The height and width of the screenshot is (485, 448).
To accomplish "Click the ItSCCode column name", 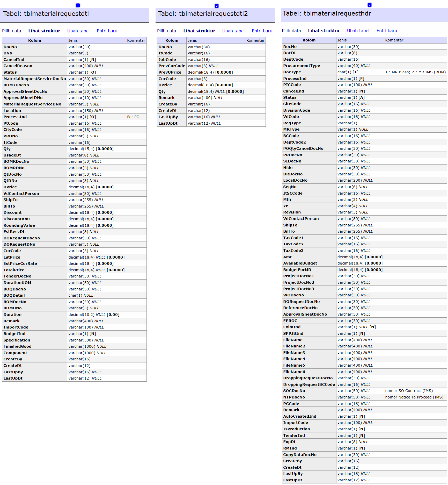I will click(293, 193).
